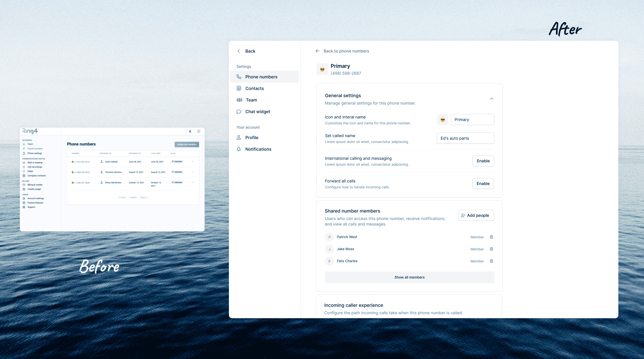644x359 pixels.
Task: Enable International calling and messaging
Action: coord(483,161)
